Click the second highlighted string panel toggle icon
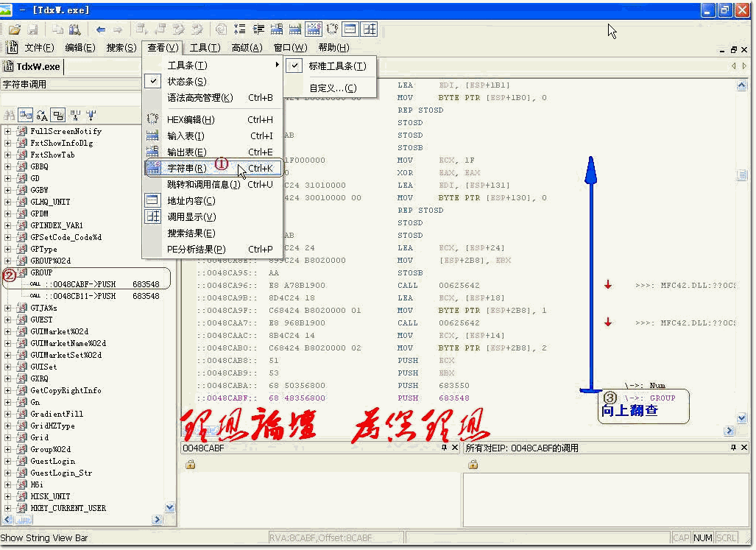 coord(58,115)
